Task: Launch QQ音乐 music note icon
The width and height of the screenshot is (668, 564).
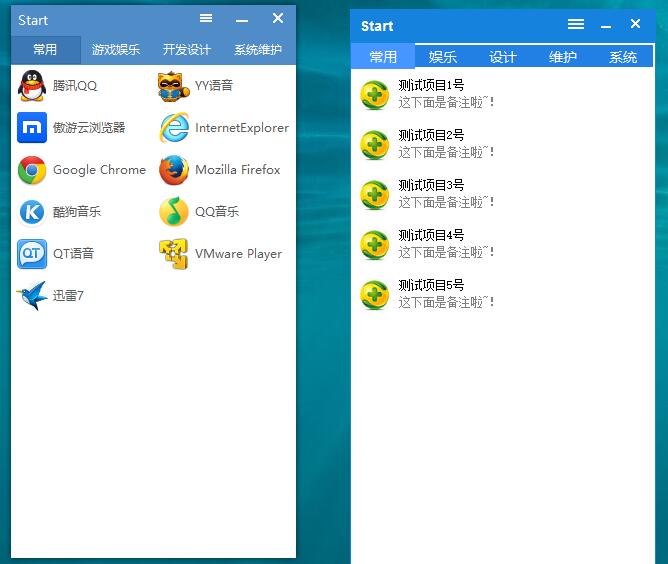Action: point(174,211)
